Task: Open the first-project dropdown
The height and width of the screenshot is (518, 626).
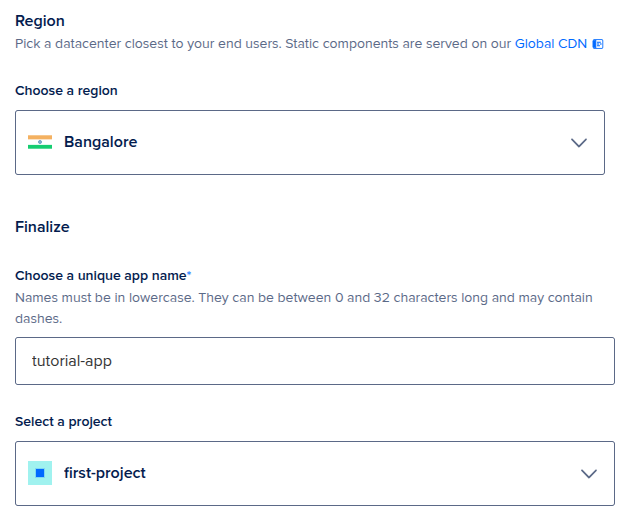Action: [315, 473]
